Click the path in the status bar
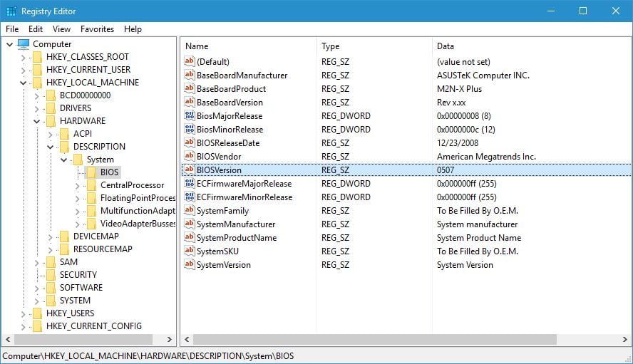The image size is (633, 364). (x=148, y=356)
